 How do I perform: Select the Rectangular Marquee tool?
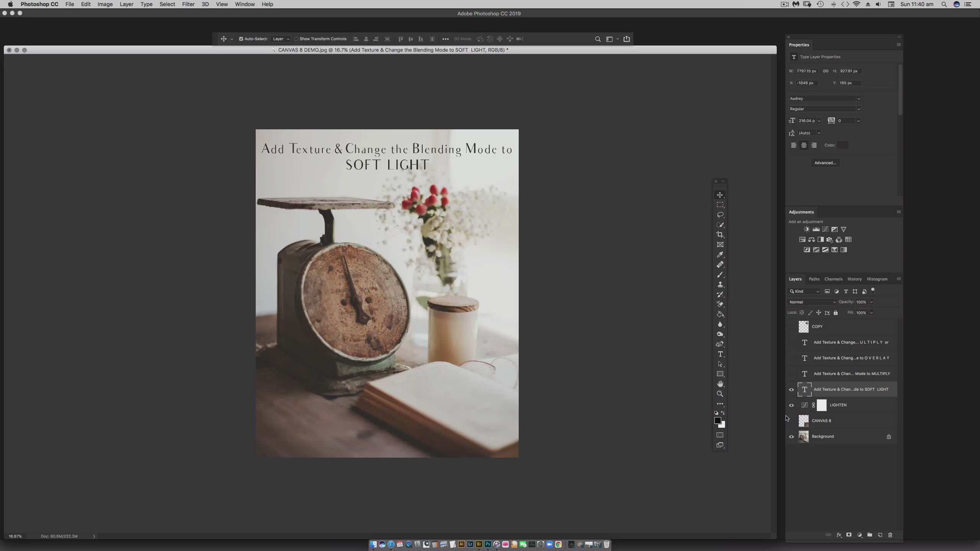(720, 205)
